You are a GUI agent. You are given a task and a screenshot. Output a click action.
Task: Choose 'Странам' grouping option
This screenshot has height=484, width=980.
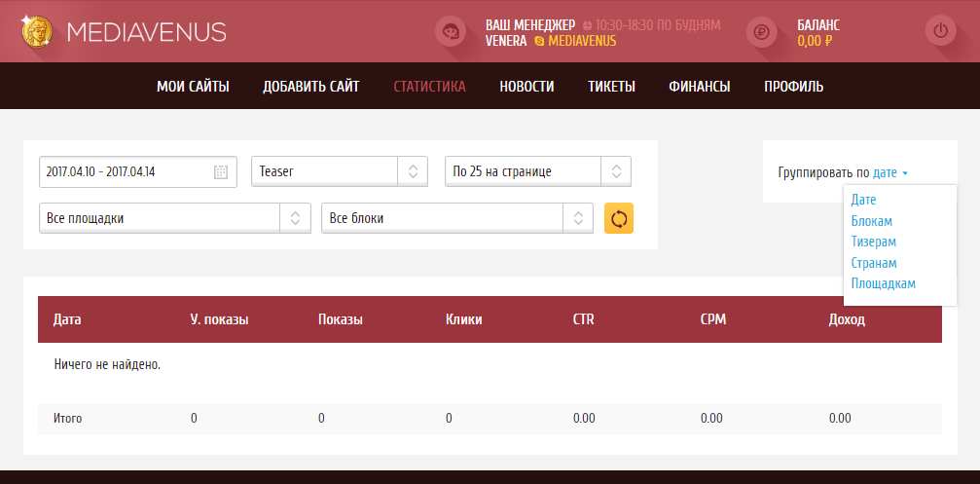click(874, 263)
